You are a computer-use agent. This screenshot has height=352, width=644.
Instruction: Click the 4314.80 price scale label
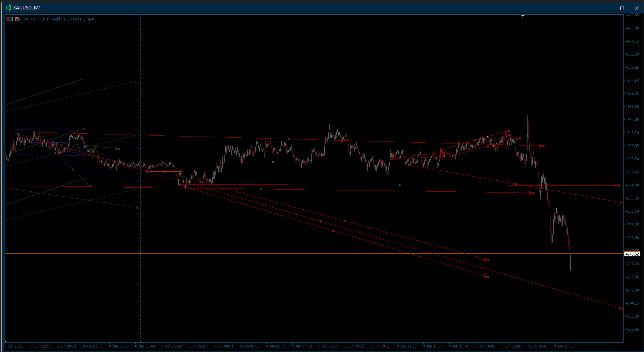point(632,185)
